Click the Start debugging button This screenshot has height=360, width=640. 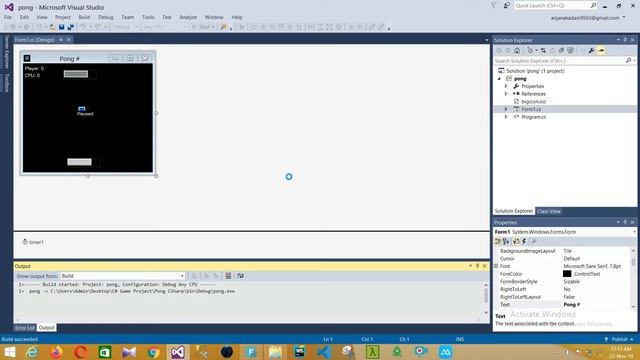[x=203, y=27]
